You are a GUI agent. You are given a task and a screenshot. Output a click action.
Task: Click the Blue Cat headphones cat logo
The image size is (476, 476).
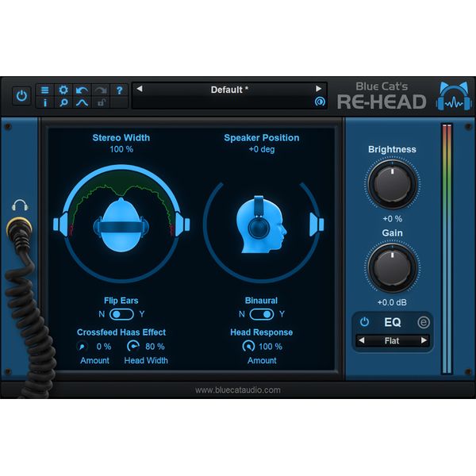click(454, 96)
